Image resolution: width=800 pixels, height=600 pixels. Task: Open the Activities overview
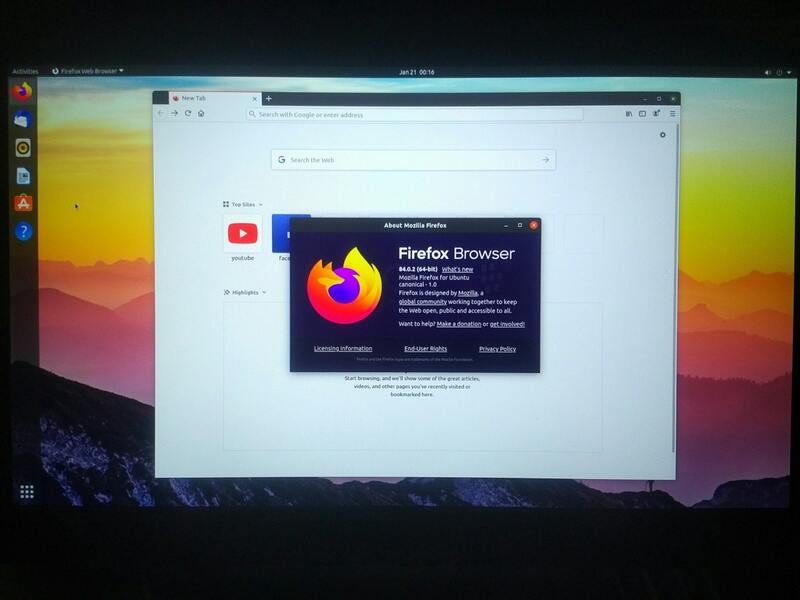click(25, 71)
